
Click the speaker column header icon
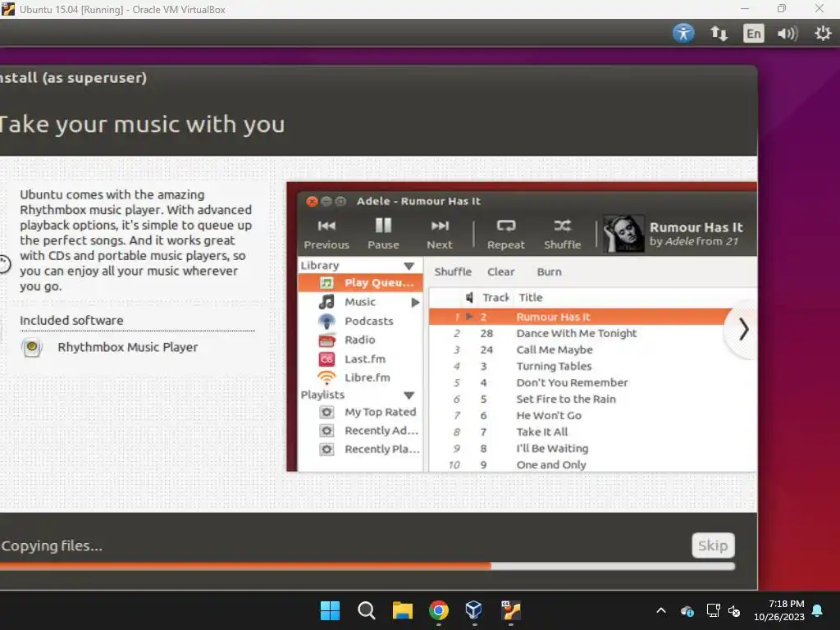coord(469,297)
